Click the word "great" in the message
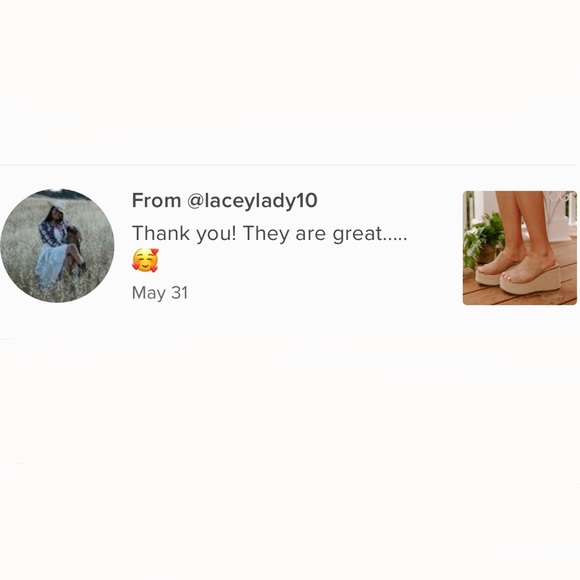 click(357, 235)
